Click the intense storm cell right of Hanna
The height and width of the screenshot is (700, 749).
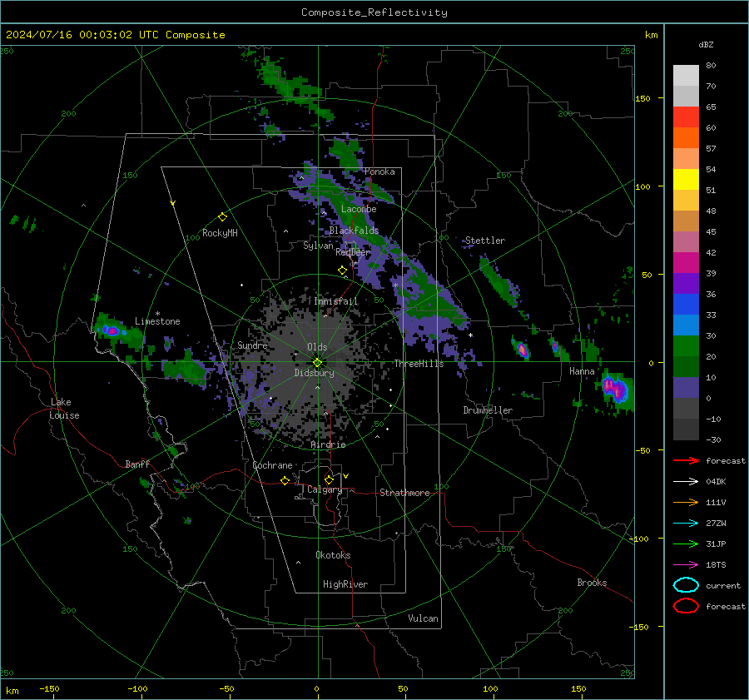615,389
